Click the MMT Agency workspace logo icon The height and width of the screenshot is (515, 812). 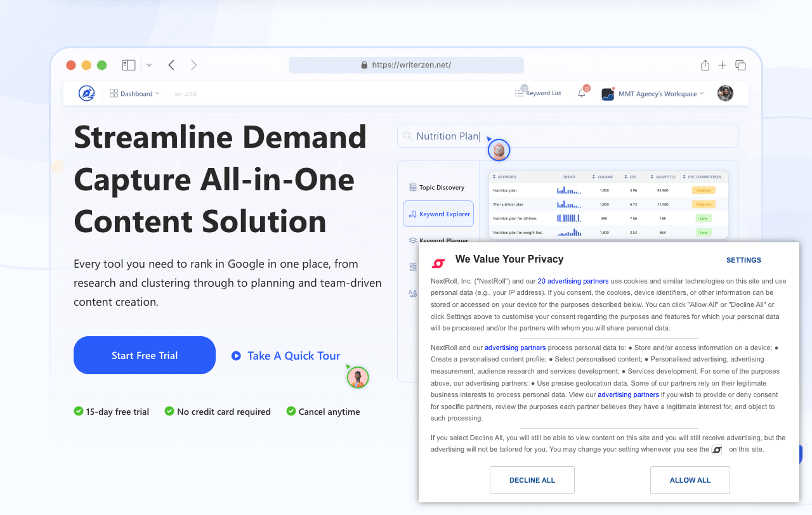608,94
